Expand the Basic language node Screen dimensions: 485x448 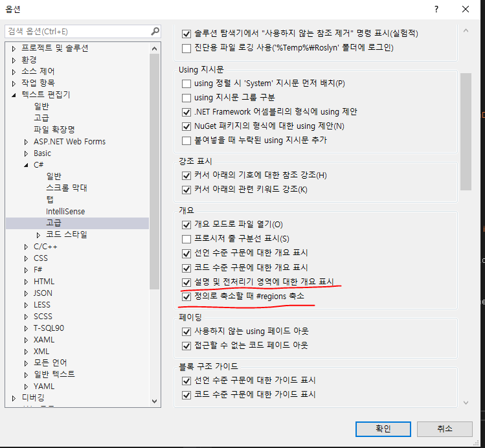click(x=26, y=153)
